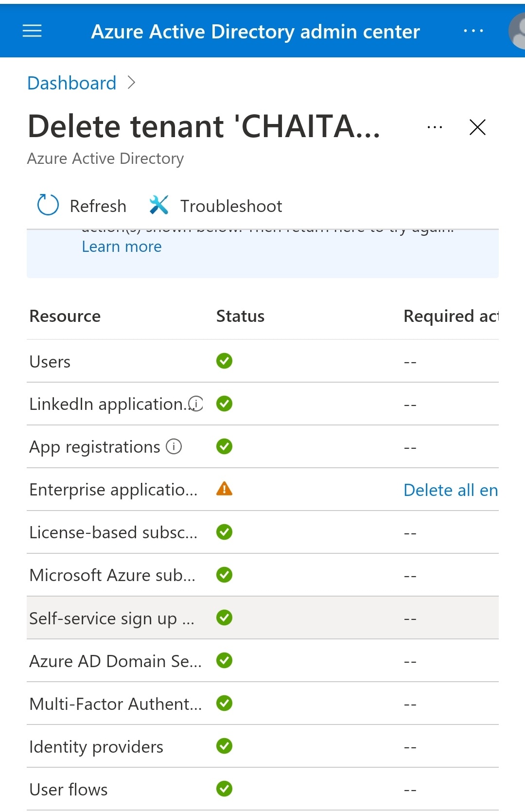Image resolution: width=525 pixels, height=812 pixels.
Task: Click the info icon beside App registrations
Action: click(x=174, y=446)
